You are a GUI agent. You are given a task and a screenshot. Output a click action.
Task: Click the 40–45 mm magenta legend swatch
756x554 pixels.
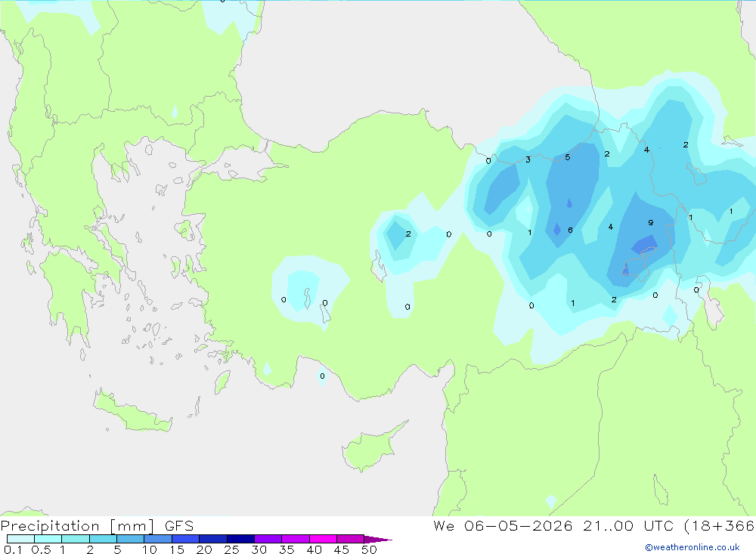pyautogui.click(x=323, y=539)
